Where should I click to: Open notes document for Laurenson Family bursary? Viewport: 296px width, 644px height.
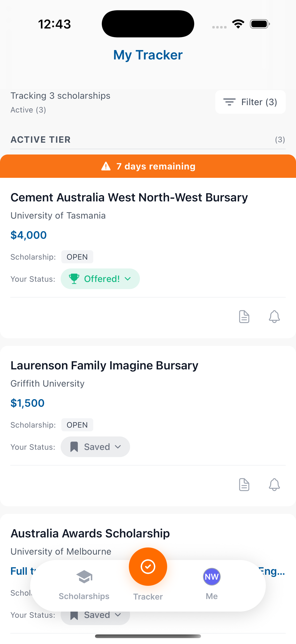[244, 485]
